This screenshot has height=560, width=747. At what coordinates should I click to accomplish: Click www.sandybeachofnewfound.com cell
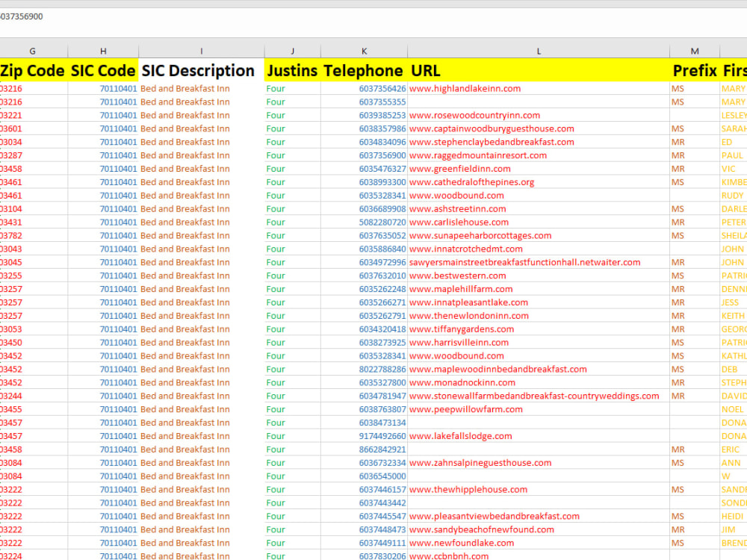[539, 529]
